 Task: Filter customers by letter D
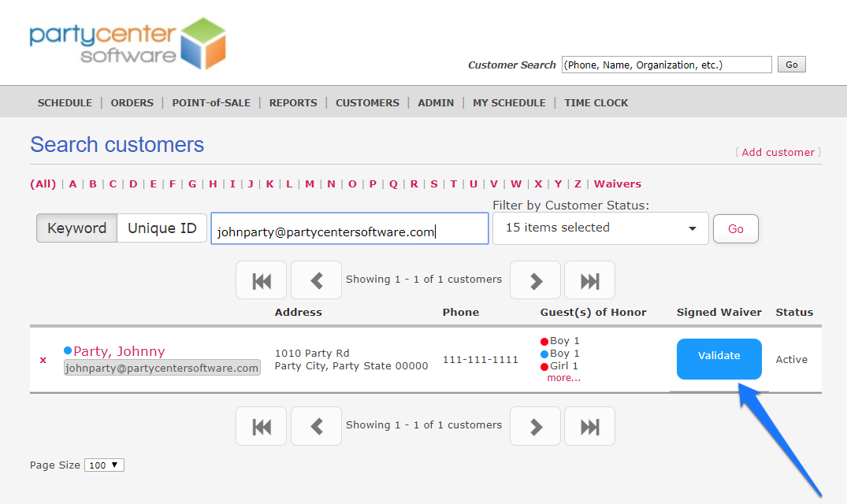133,184
